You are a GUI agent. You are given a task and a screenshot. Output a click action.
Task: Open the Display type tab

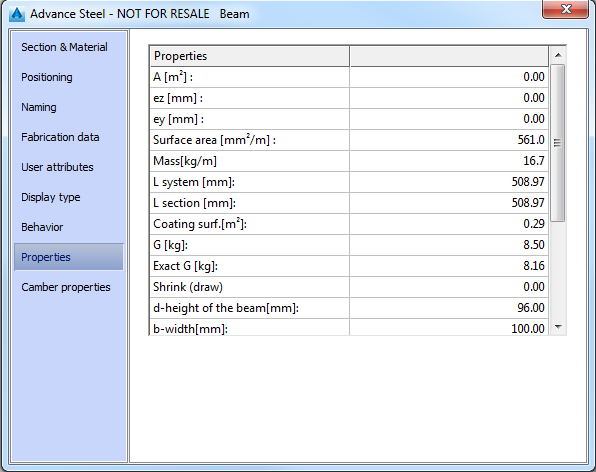coord(51,197)
